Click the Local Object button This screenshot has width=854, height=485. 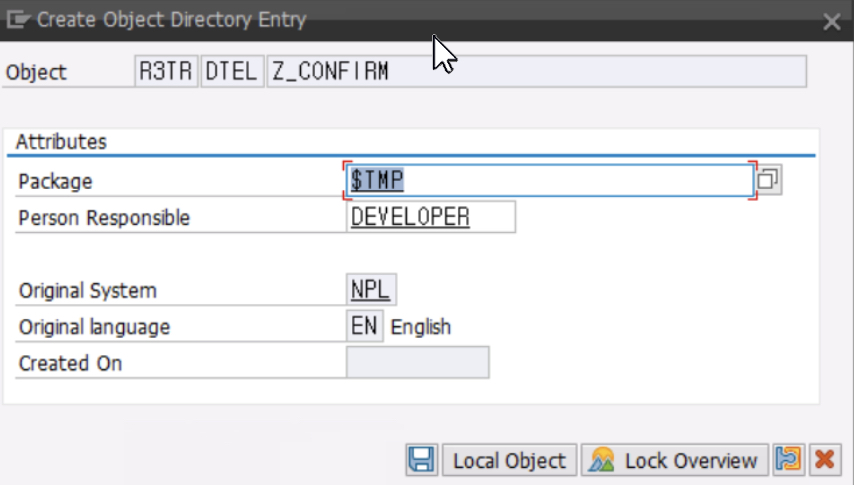(x=509, y=460)
